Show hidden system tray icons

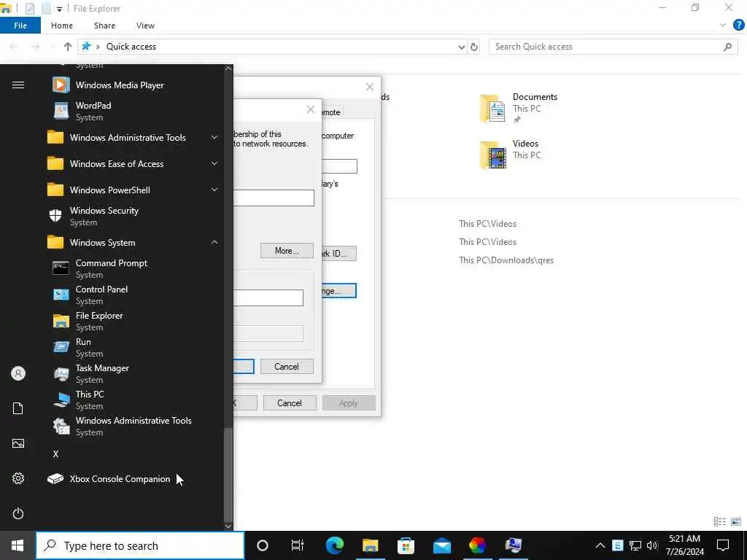[x=600, y=545]
